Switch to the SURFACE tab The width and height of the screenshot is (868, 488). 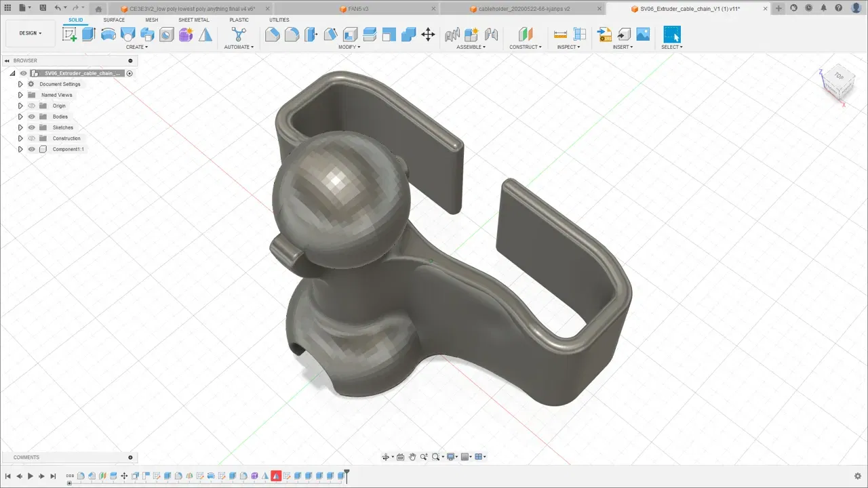coord(114,20)
